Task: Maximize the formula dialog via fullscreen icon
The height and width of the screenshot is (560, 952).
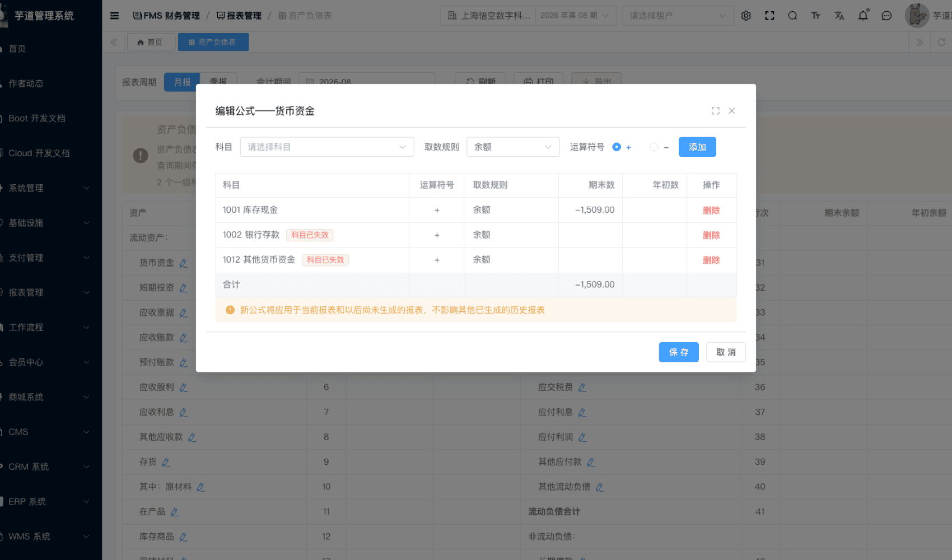Action: [x=716, y=111]
